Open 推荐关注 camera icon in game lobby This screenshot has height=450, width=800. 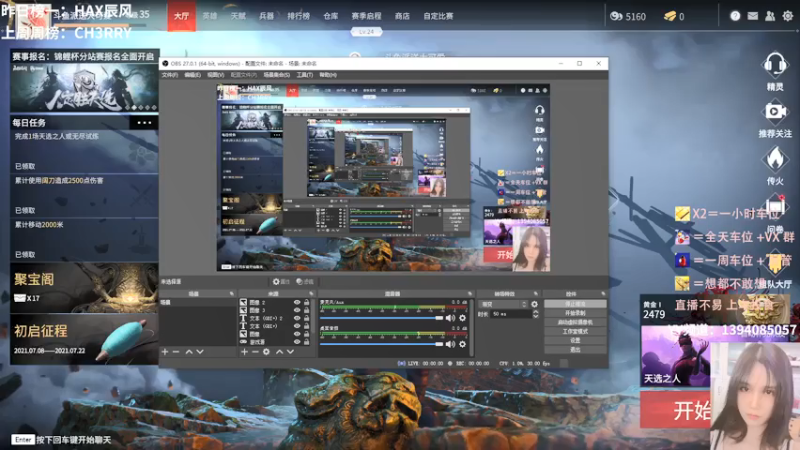click(775, 112)
